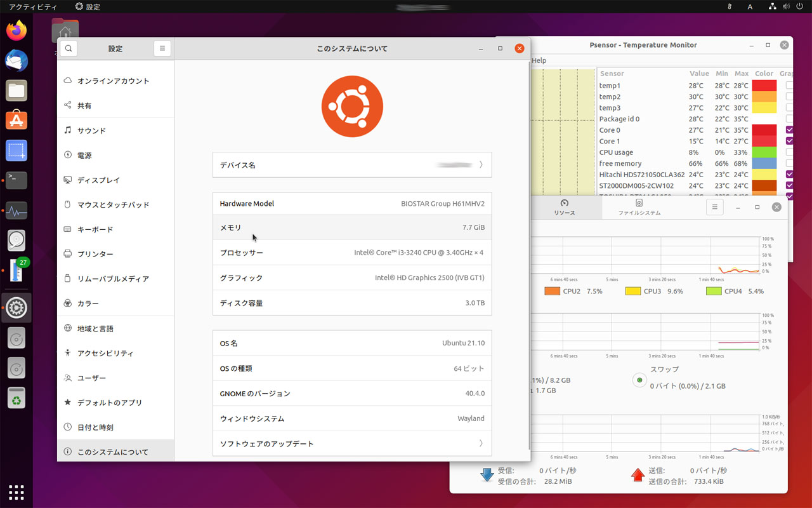
Task: Change free memory blue color swatch
Action: pos(764,163)
